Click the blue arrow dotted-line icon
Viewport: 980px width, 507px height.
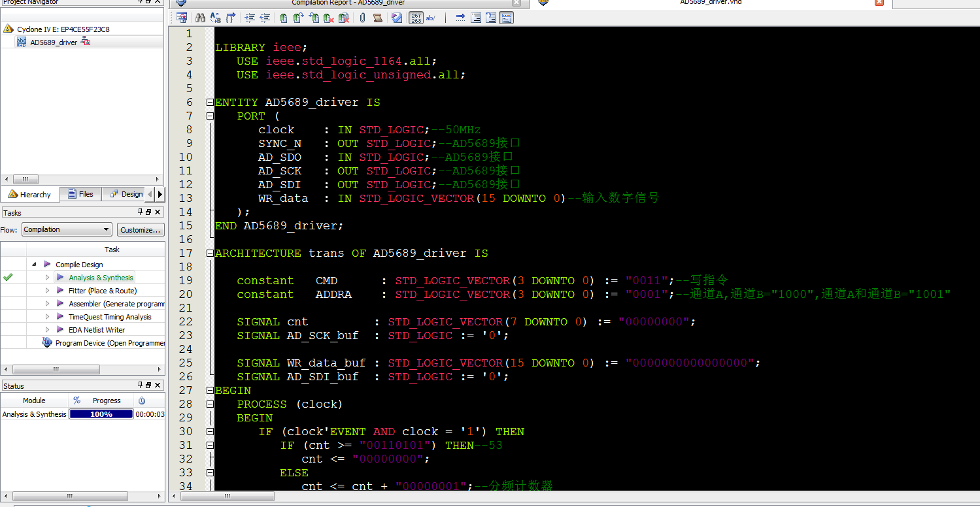(x=460, y=18)
